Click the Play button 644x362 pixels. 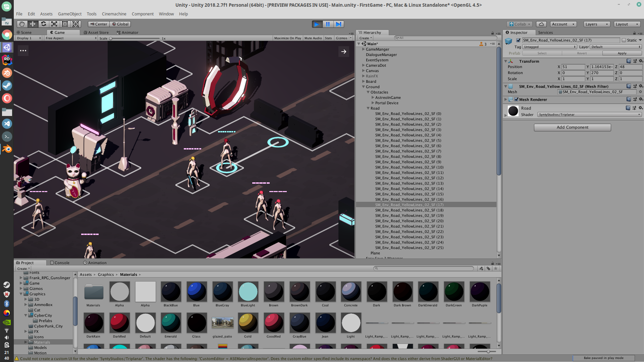point(317,24)
